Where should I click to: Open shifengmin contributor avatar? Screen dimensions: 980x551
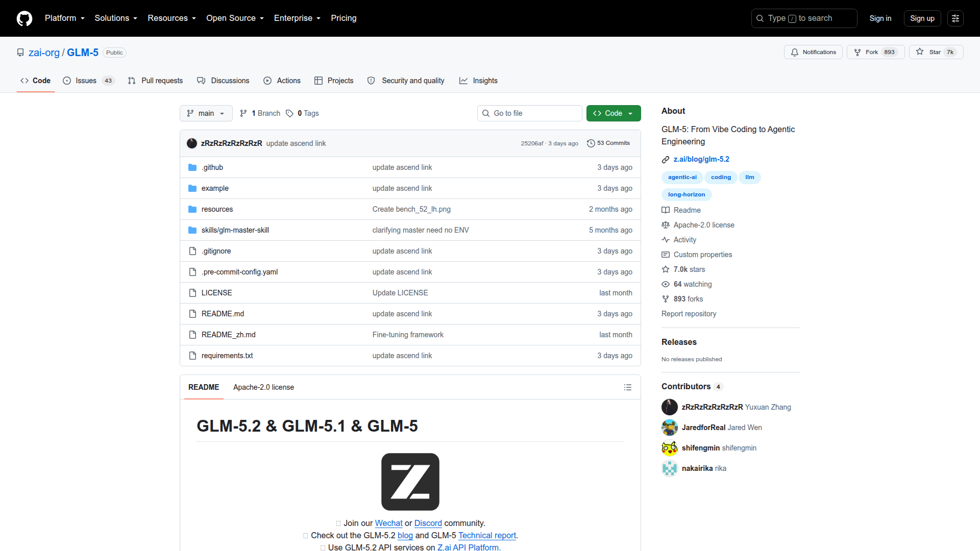click(670, 448)
